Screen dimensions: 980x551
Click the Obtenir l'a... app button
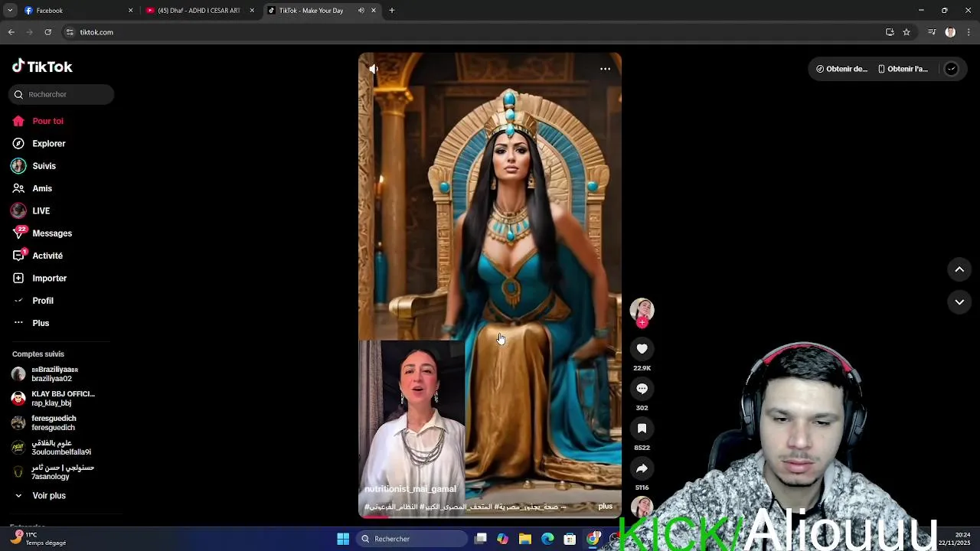903,69
